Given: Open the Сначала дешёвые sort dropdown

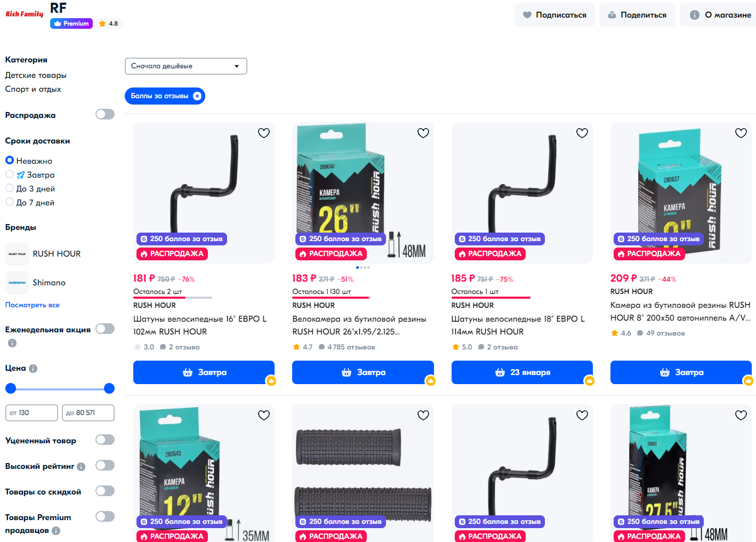Looking at the screenshot, I should coord(186,66).
